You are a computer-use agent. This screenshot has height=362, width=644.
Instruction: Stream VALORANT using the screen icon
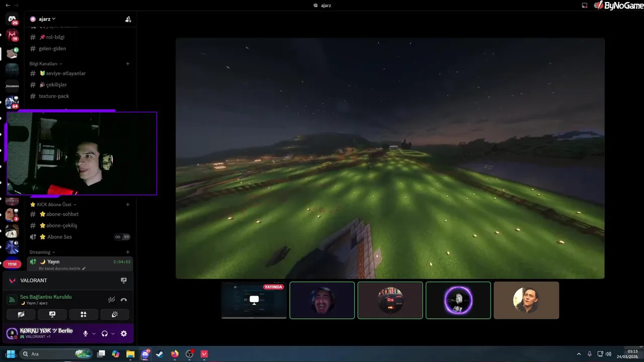point(124,281)
